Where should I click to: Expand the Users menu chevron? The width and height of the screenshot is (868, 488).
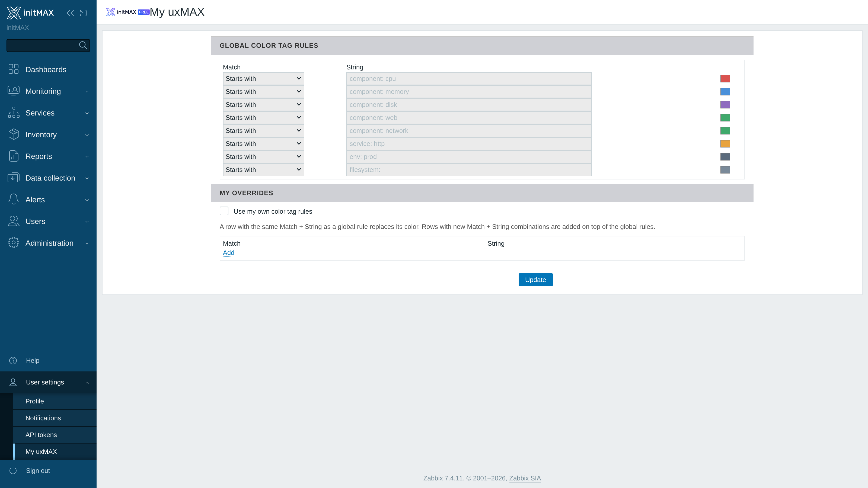coord(87,221)
